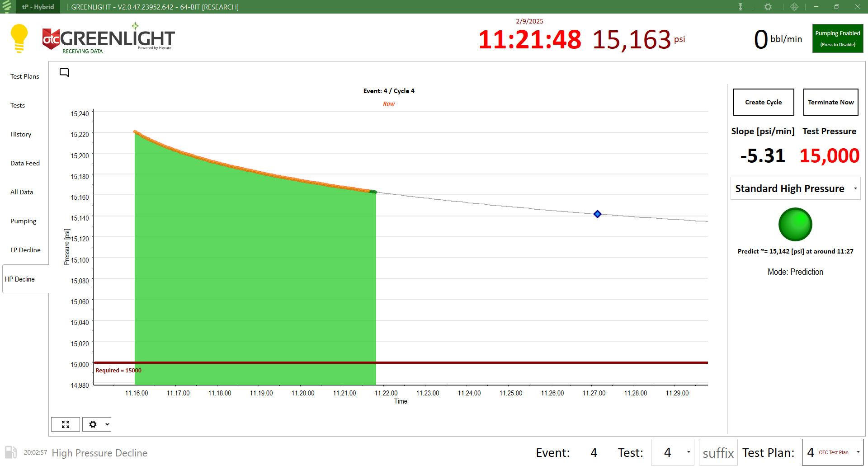This screenshot has height=470, width=868.
Task: Click the title bar settings gear icon
Action: click(768, 7)
